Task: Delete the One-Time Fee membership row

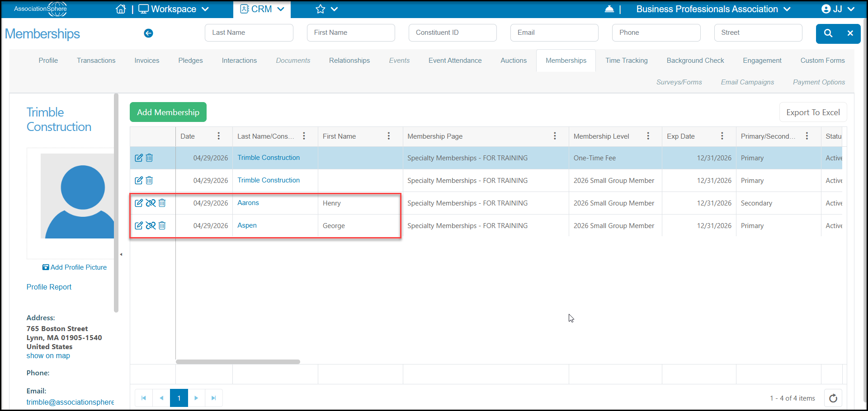Action: (x=150, y=158)
